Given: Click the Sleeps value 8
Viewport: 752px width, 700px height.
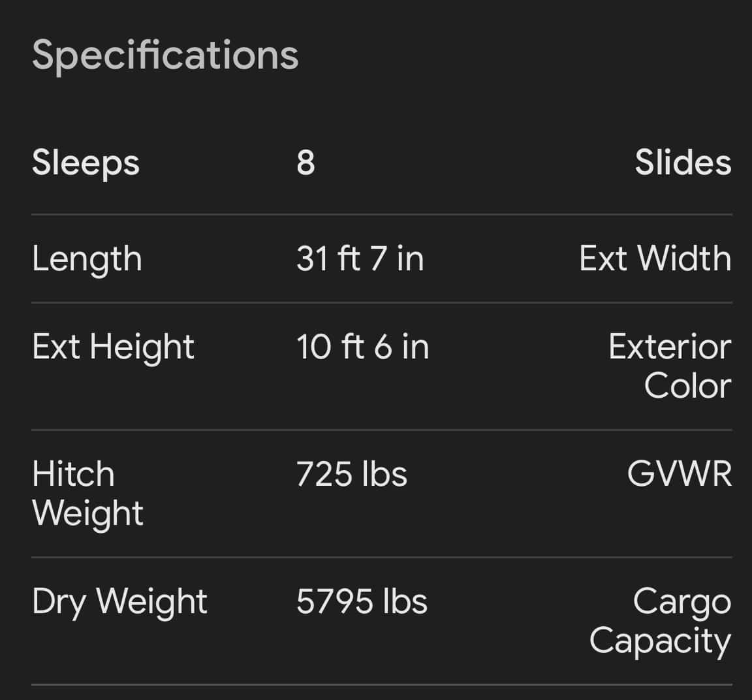Looking at the screenshot, I should (305, 163).
